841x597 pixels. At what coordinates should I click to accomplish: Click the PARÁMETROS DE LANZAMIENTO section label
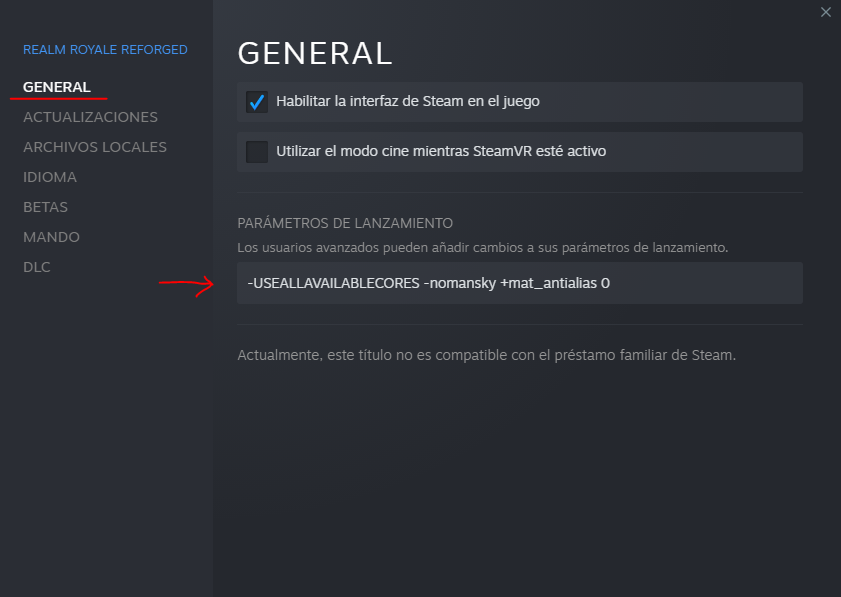pos(345,223)
